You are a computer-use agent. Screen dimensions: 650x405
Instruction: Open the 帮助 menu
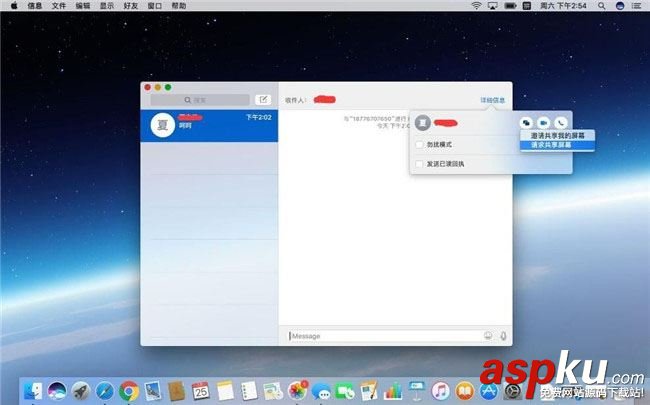[179, 6]
